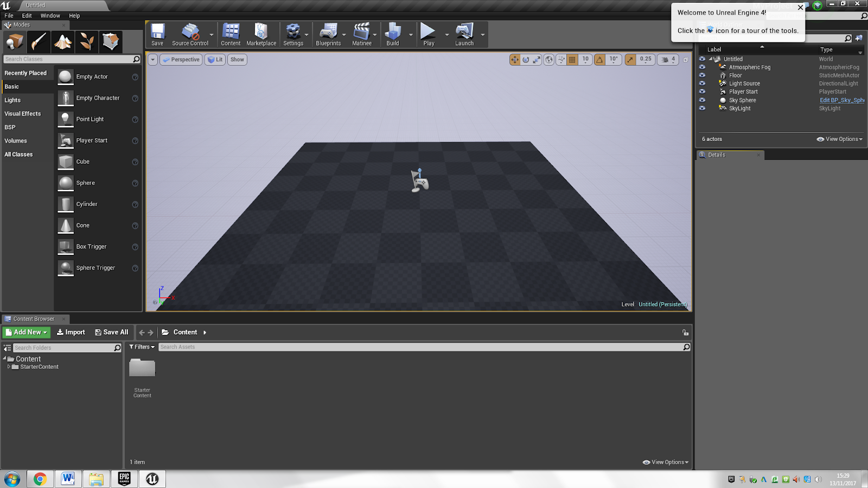Viewport: 868px width, 488px height.
Task: Toggle visibility of Floor actor
Action: (x=702, y=75)
